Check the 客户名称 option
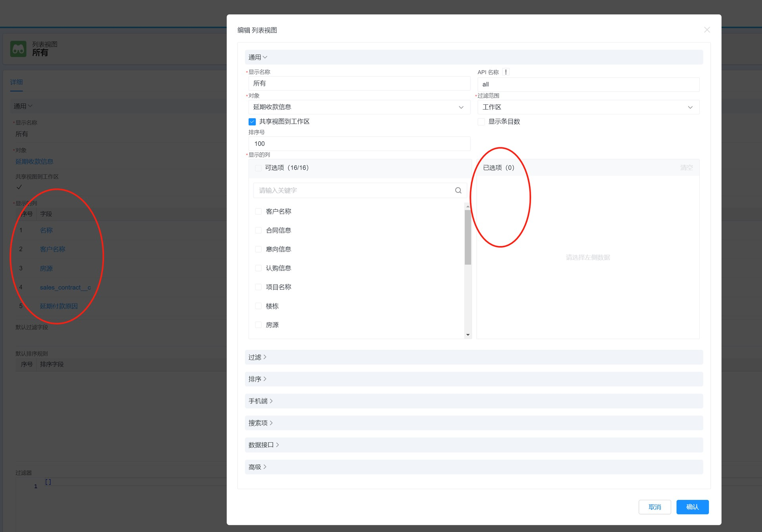 coord(258,211)
